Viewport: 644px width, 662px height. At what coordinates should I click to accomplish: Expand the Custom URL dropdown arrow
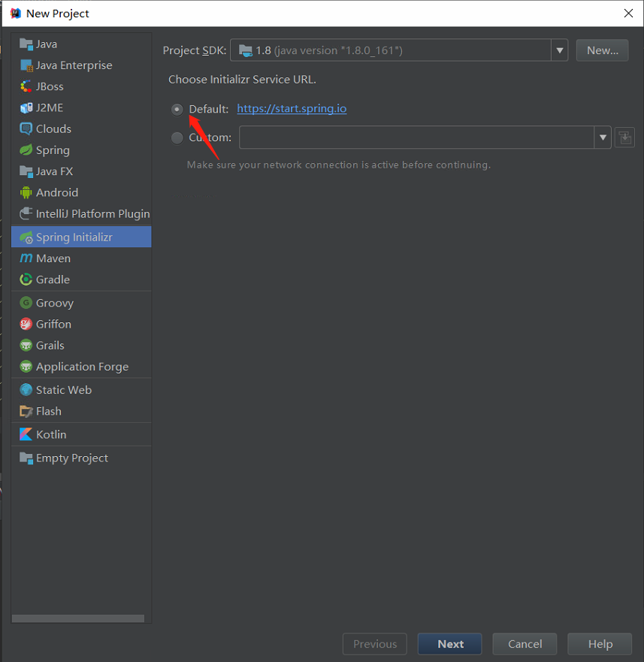(x=603, y=138)
